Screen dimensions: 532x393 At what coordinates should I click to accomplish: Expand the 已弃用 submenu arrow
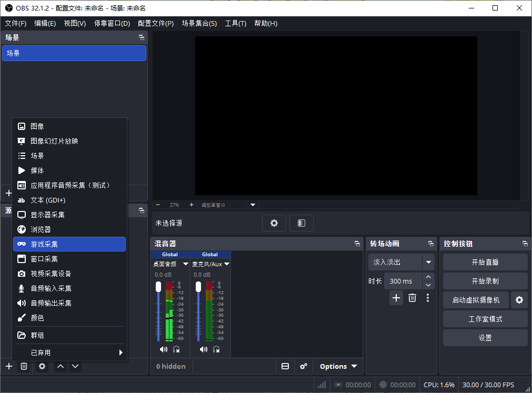(x=121, y=352)
